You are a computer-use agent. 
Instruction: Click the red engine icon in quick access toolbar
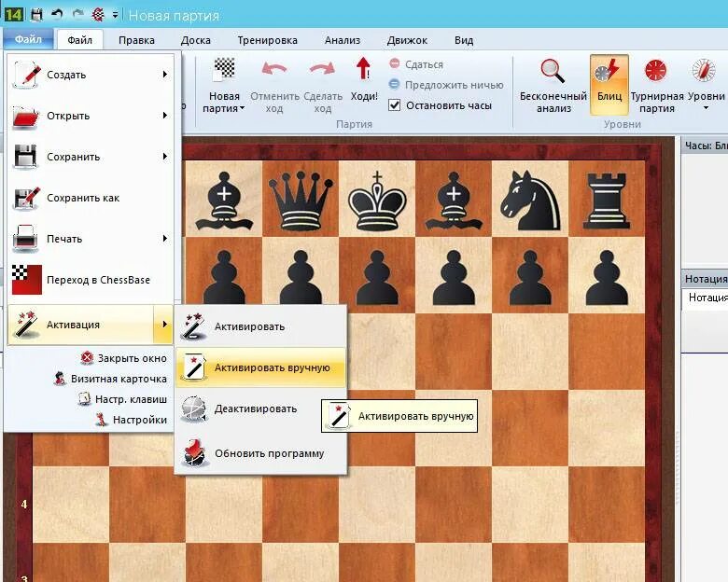[98, 14]
